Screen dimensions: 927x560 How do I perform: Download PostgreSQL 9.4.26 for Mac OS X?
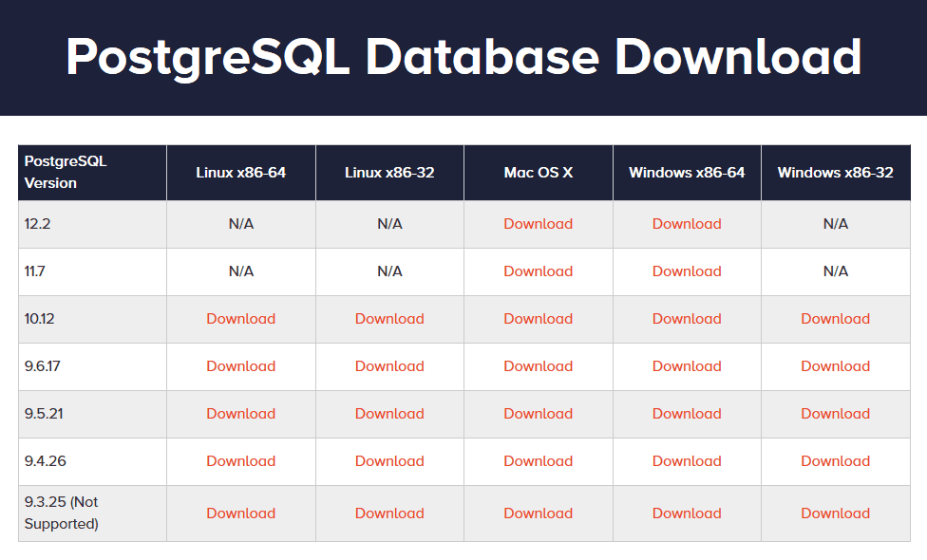click(x=538, y=461)
